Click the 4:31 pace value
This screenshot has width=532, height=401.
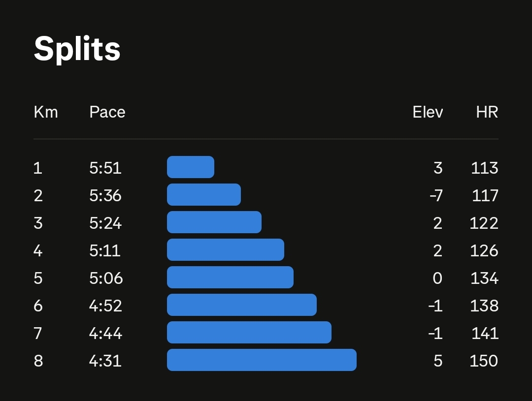click(105, 361)
